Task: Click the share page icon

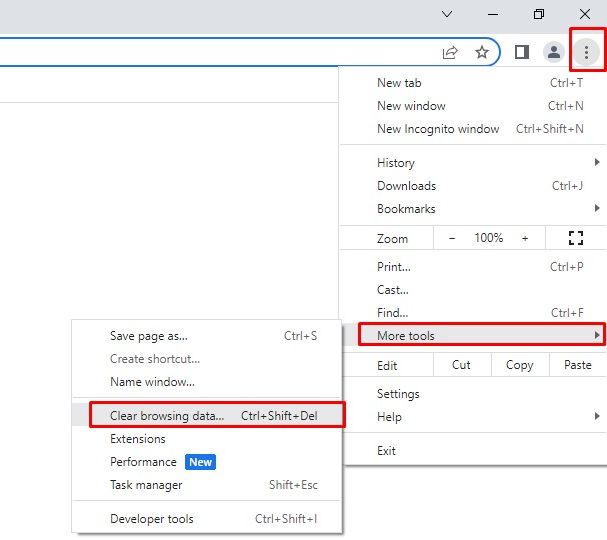Action: [450, 52]
